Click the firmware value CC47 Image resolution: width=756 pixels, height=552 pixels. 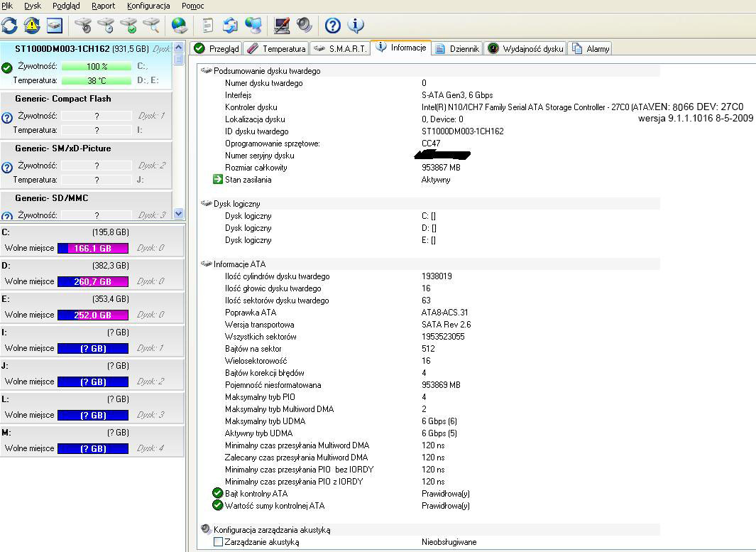431,144
